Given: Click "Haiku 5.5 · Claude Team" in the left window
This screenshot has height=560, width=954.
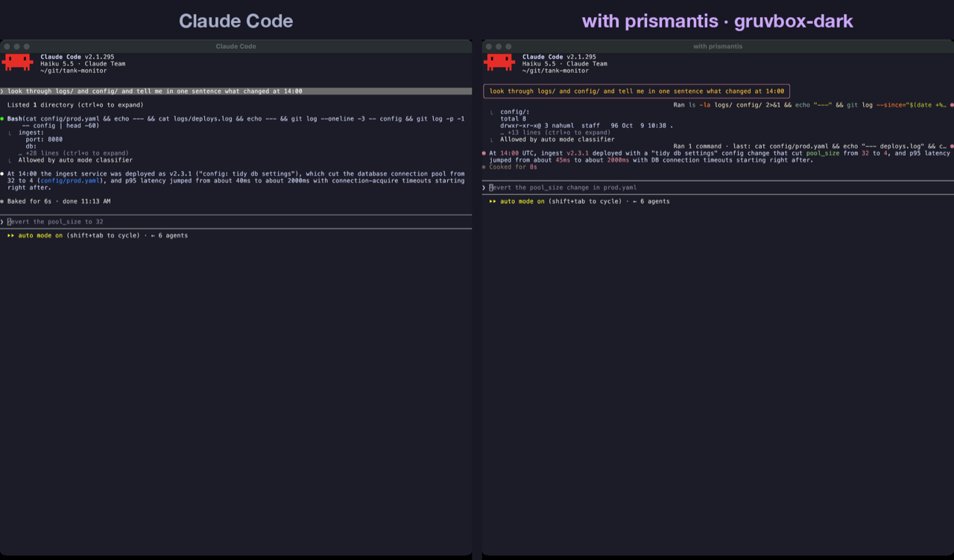Looking at the screenshot, I should click(83, 63).
